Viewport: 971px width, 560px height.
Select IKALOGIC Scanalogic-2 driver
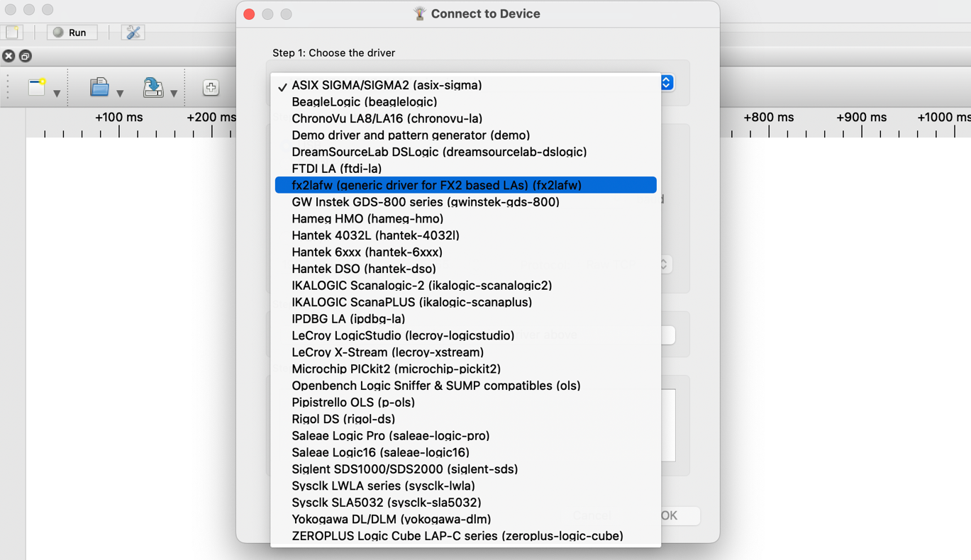pyautogui.click(x=465, y=285)
